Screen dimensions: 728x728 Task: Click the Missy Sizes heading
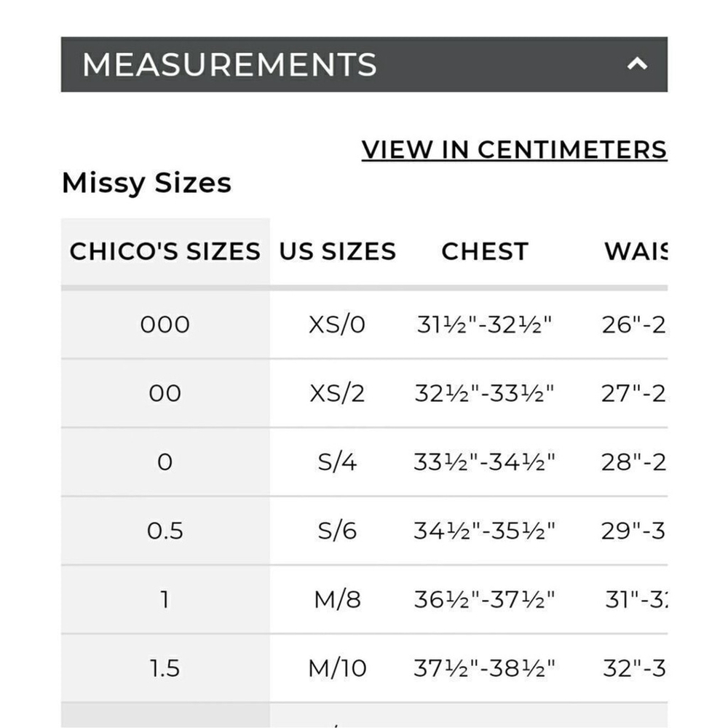(x=146, y=183)
